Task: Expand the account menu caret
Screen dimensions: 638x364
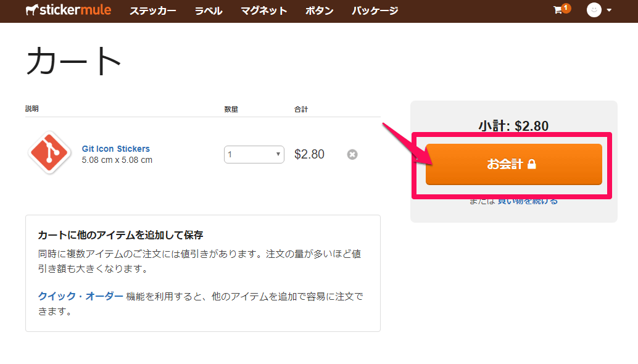Action: coord(609,10)
